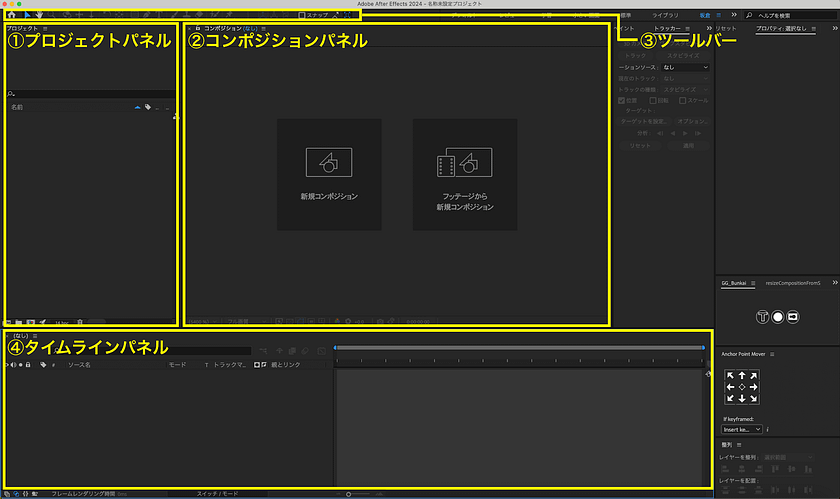The height and width of the screenshot is (499, 840).
Task: Click the center diamond in Anchor Point Mover
Action: [741, 387]
